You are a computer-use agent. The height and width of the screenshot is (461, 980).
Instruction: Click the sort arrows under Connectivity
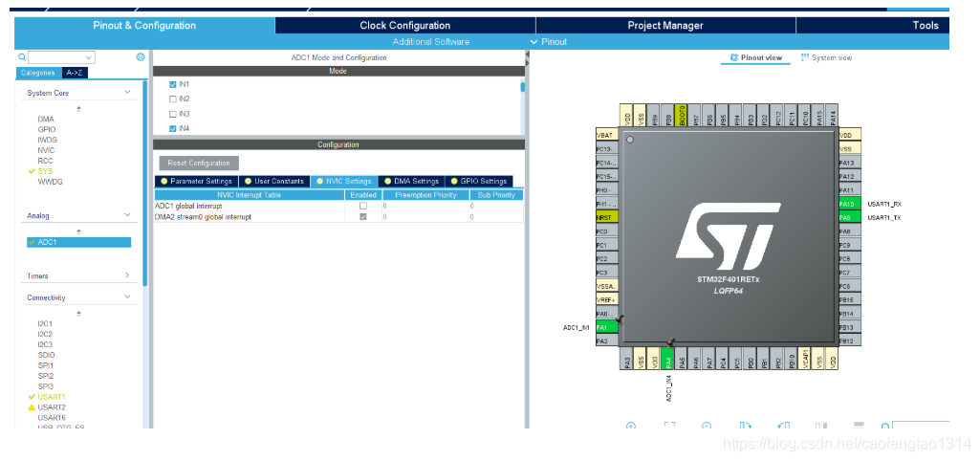pyautogui.click(x=78, y=314)
